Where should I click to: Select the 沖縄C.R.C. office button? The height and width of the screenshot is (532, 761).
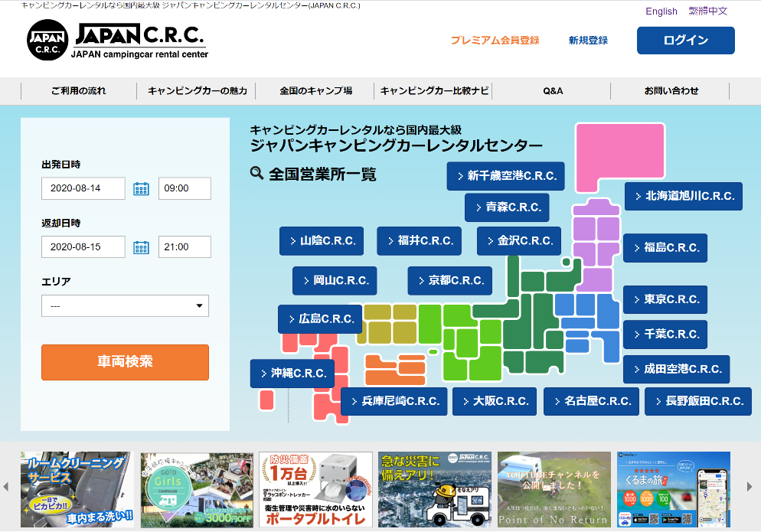coord(292,374)
